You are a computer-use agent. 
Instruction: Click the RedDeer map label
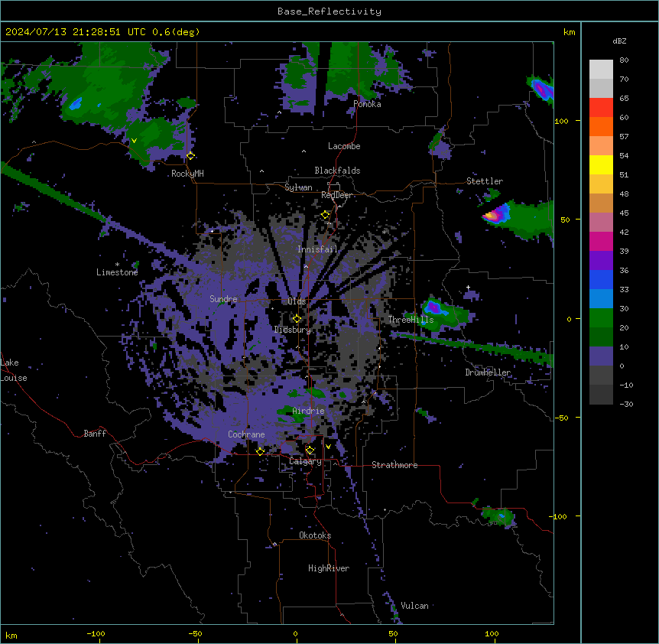tap(336, 195)
